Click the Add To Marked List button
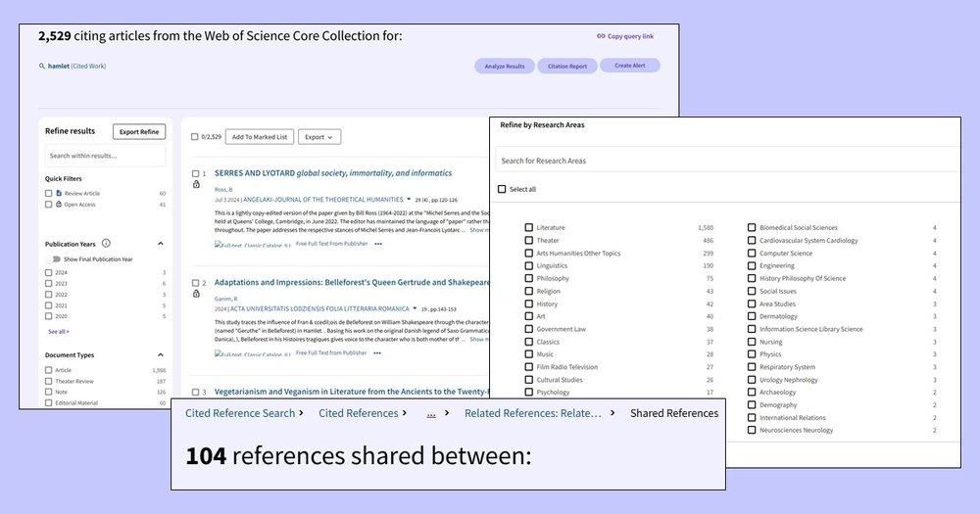This screenshot has height=514, width=980. [x=260, y=137]
